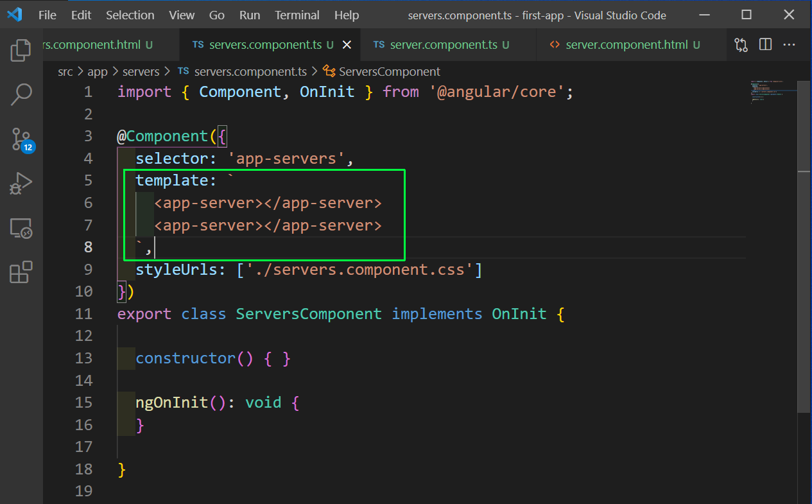Open the editor More Actions menu
Screen dimensions: 812x504
pyautogui.click(x=789, y=45)
